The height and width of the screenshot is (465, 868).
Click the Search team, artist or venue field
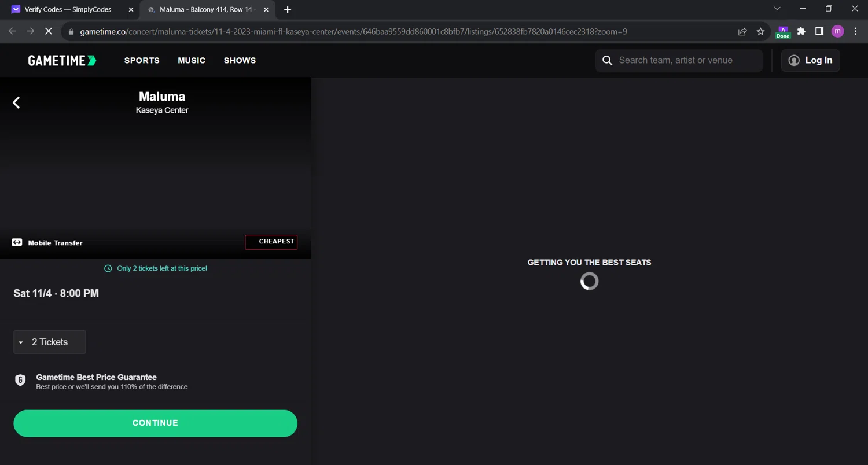pos(679,60)
